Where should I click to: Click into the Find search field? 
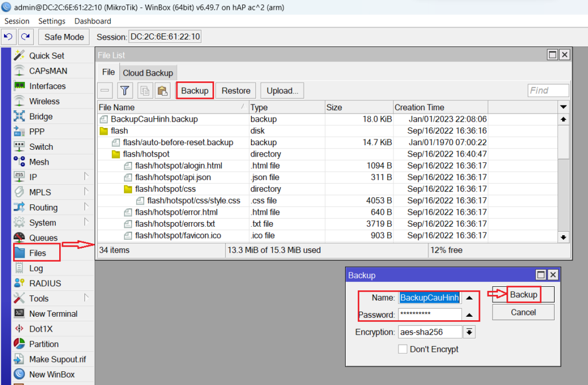pyautogui.click(x=548, y=91)
